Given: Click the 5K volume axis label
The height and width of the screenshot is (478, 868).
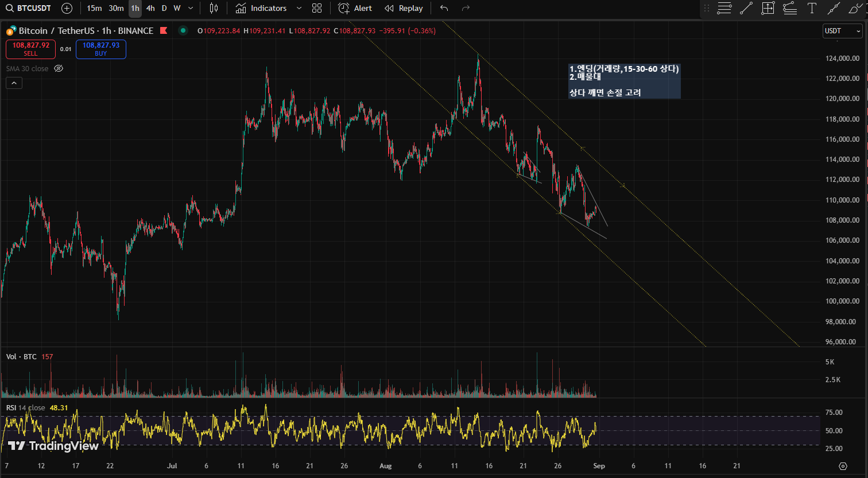Looking at the screenshot, I should [x=830, y=362].
